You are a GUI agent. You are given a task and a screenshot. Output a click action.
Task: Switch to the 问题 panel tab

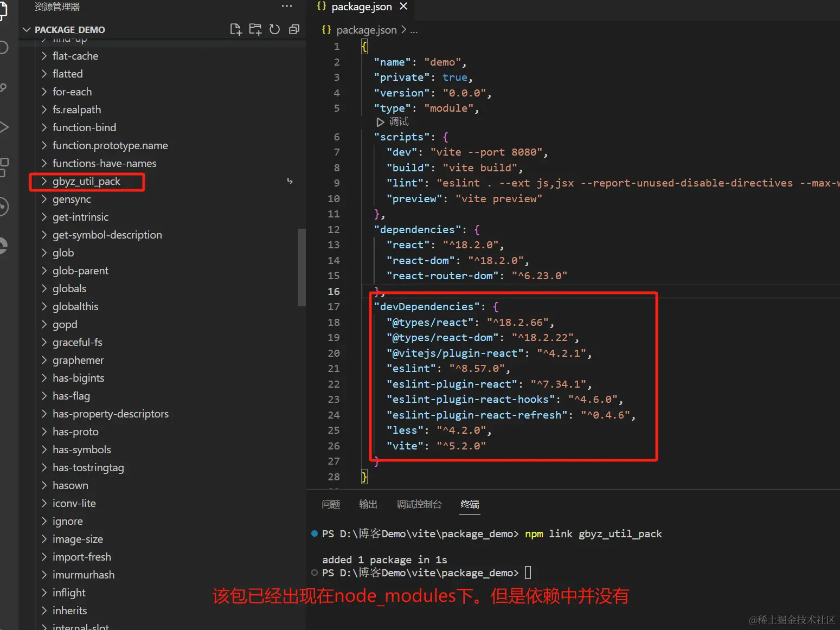[x=331, y=504]
